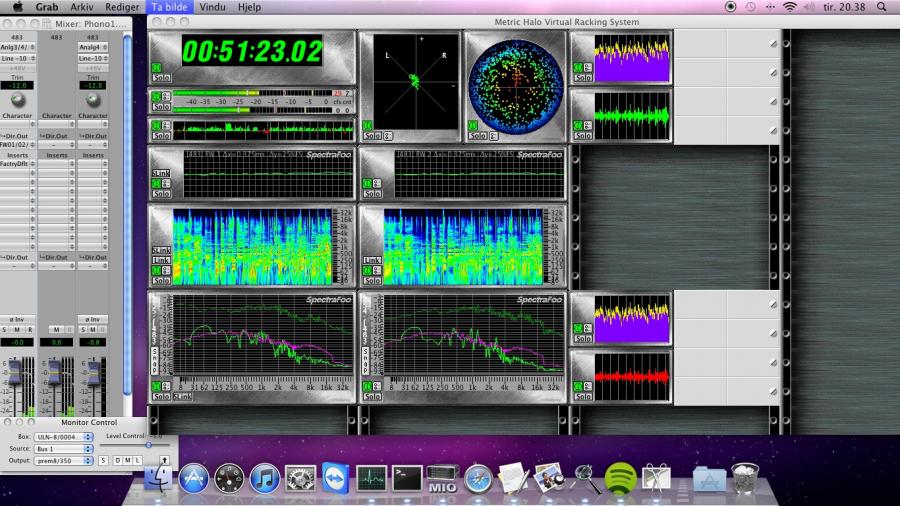Solo the timecode display module
Screen dimensions: 900x506
pos(161,77)
